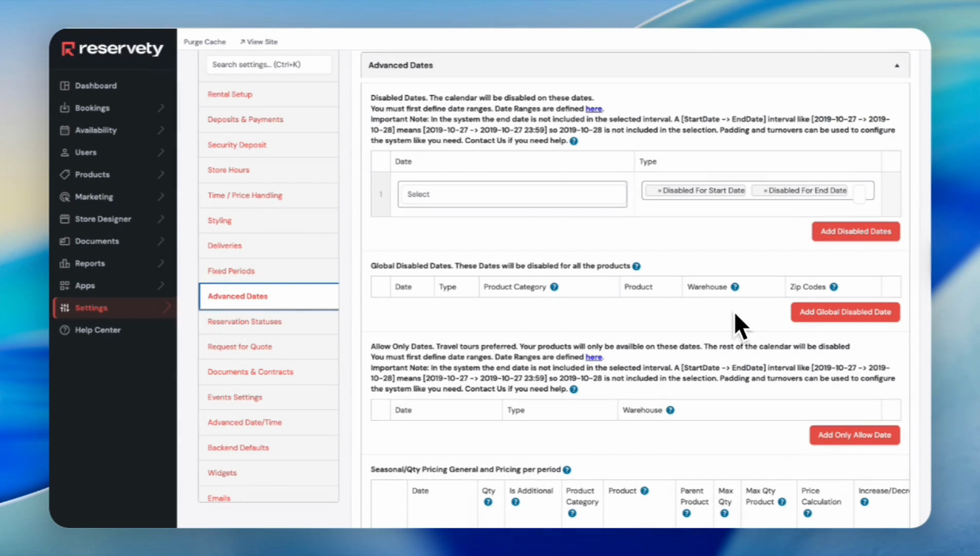
Task: Click the Dashboard icon in sidebar
Action: coord(64,85)
